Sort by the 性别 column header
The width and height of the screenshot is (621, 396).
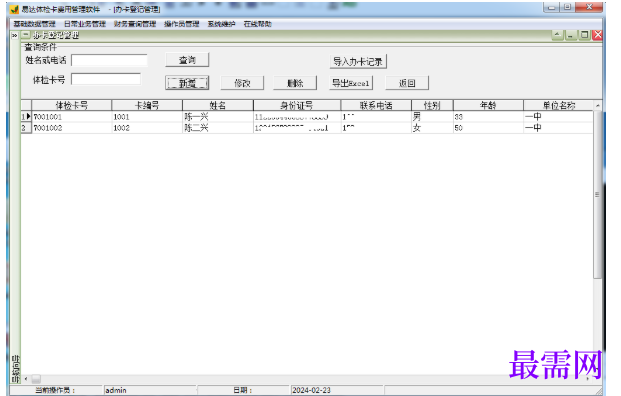432,105
